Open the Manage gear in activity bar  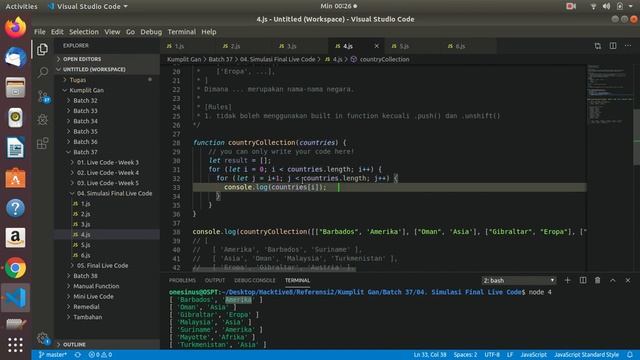click(x=42, y=338)
